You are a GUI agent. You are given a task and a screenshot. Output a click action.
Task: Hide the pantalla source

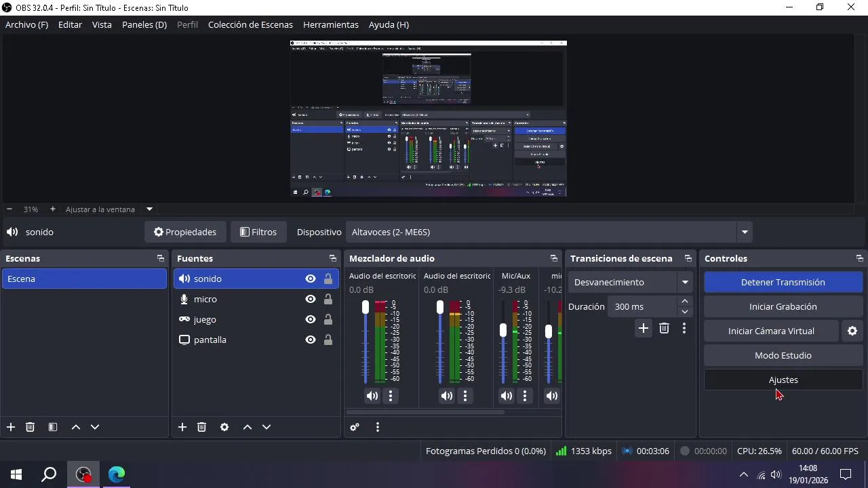pos(311,340)
